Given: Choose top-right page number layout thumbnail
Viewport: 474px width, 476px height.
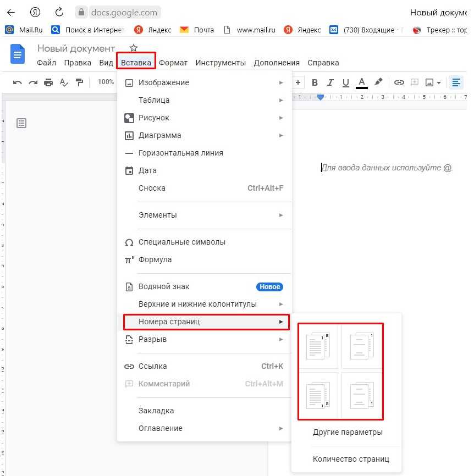Looking at the screenshot, I should [362, 346].
